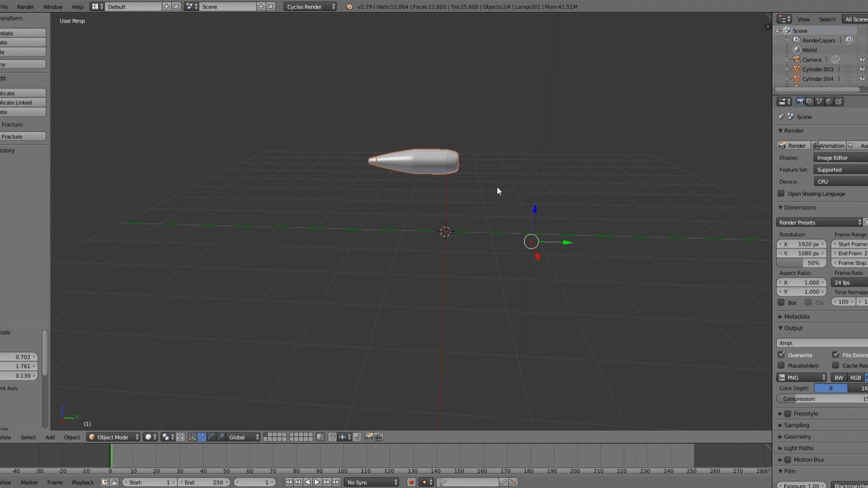Toggle the auto keyframe record button
The width and height of the screenshot is (868, 488).
(x=411, y=482)
